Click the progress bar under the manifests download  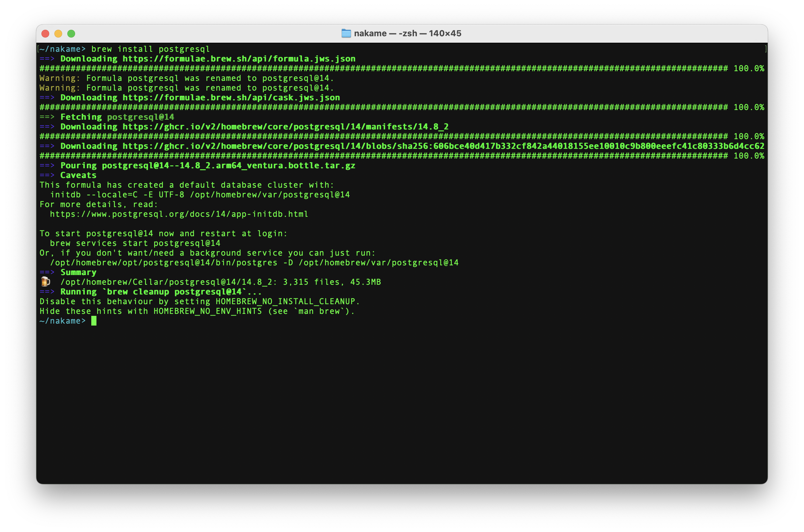coord(384,137)
